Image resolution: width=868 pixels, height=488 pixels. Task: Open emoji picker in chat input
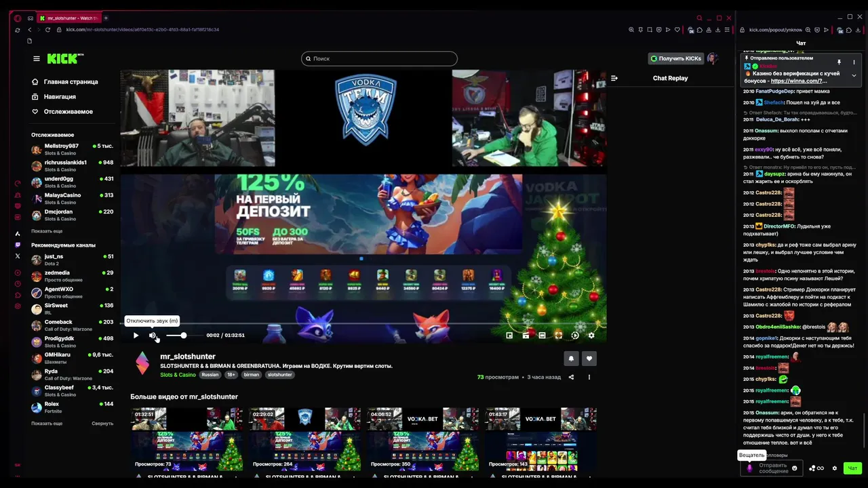tap(795, 468)
